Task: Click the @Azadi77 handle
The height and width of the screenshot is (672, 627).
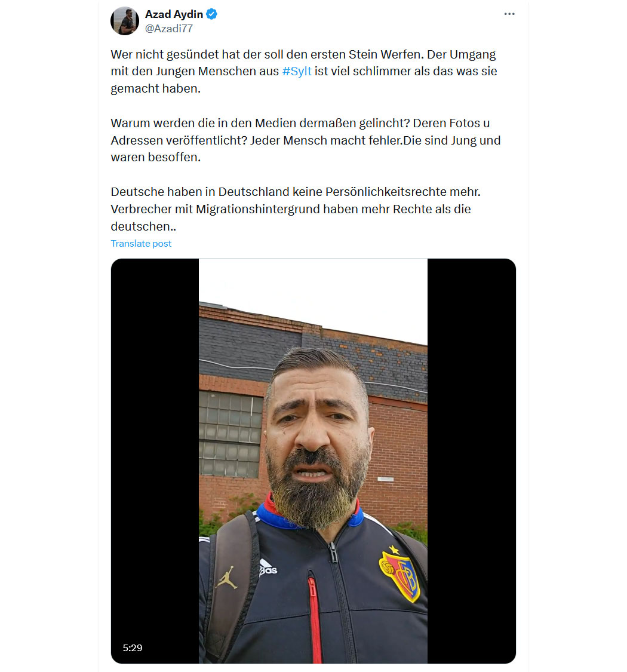Action: pyautogui.click(x=169, y=29)
